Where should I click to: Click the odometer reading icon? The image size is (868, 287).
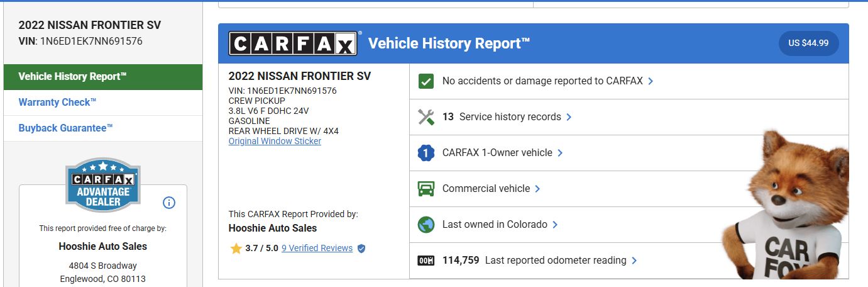click(x=426, y=261)
